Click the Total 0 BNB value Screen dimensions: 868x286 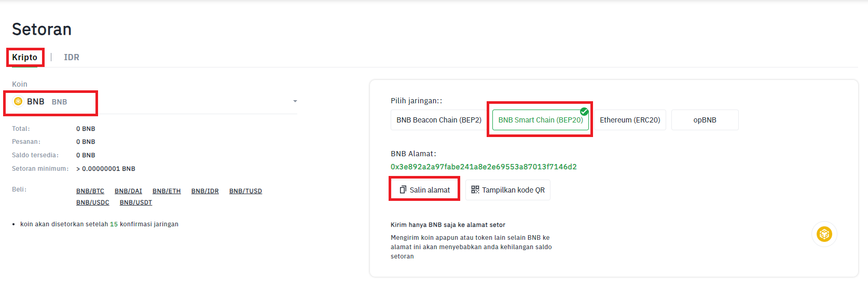(86, 129)
